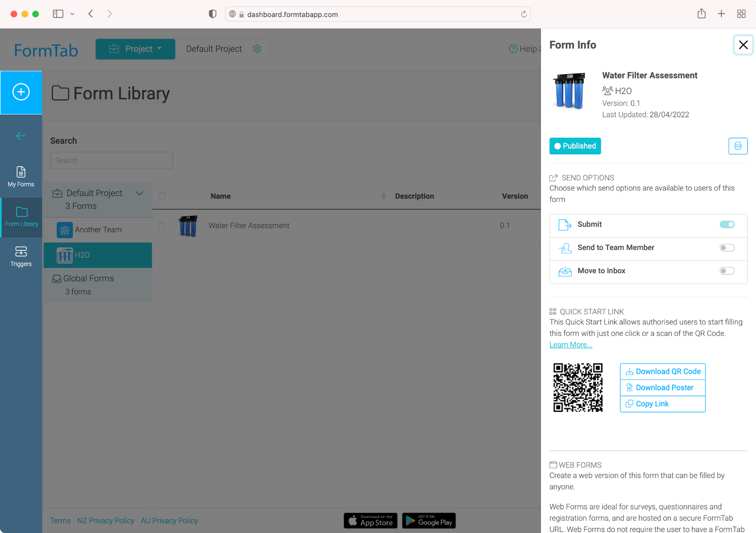Click the Get it on Google Play badge
The image size is (756, 533).
point(429,521)
